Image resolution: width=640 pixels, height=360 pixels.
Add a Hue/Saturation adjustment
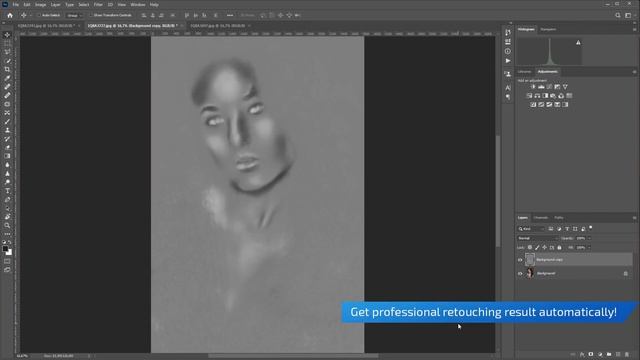529,96
